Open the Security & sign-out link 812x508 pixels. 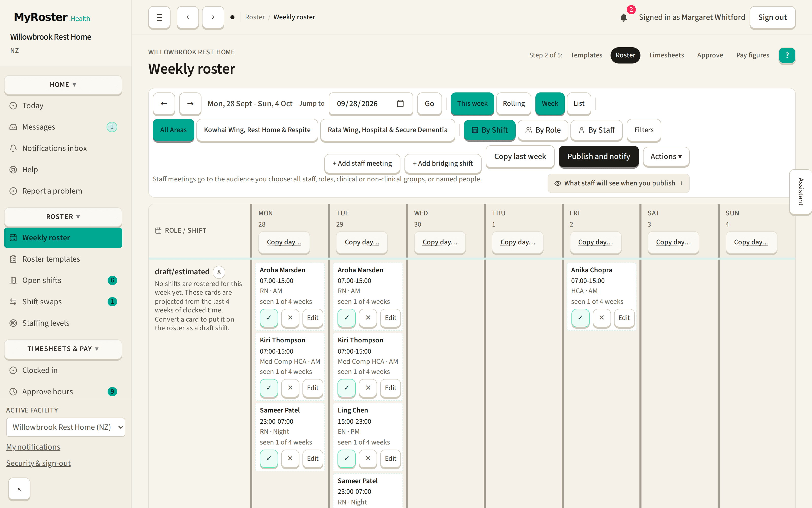[38, 463]
